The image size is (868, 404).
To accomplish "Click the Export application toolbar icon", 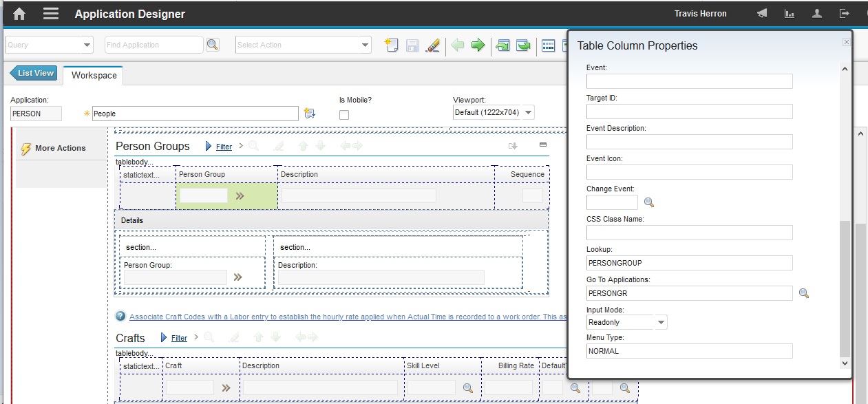I will click(524, 45).
